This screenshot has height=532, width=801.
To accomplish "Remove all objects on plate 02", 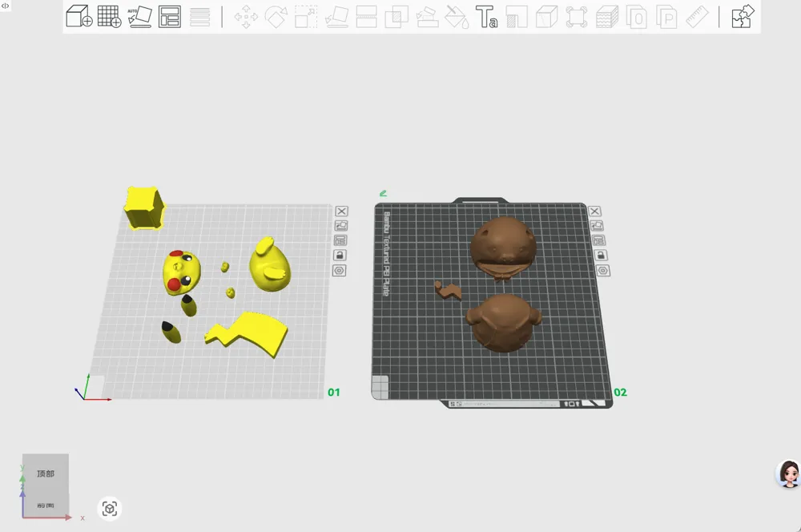I will pos(594,211).
